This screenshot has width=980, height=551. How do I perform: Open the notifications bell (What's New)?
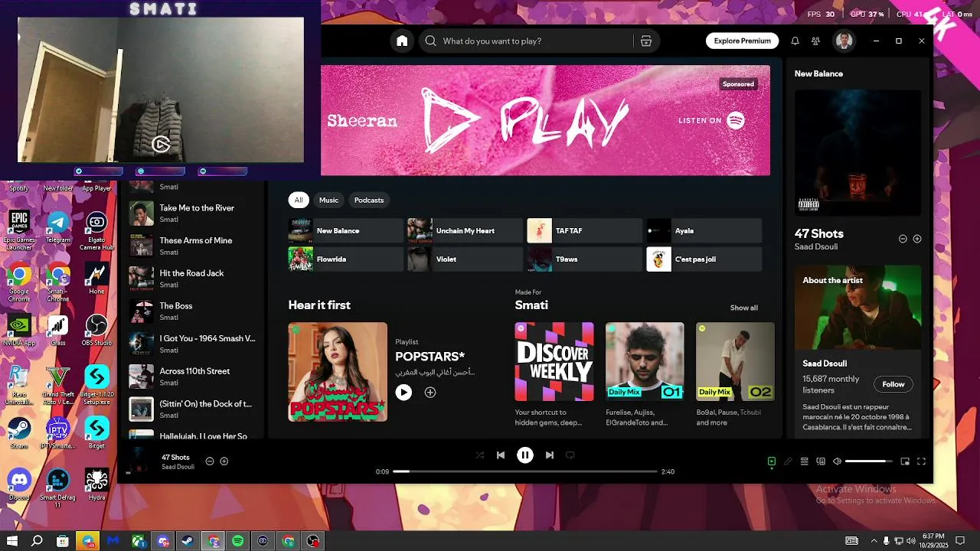coord(795,41)
